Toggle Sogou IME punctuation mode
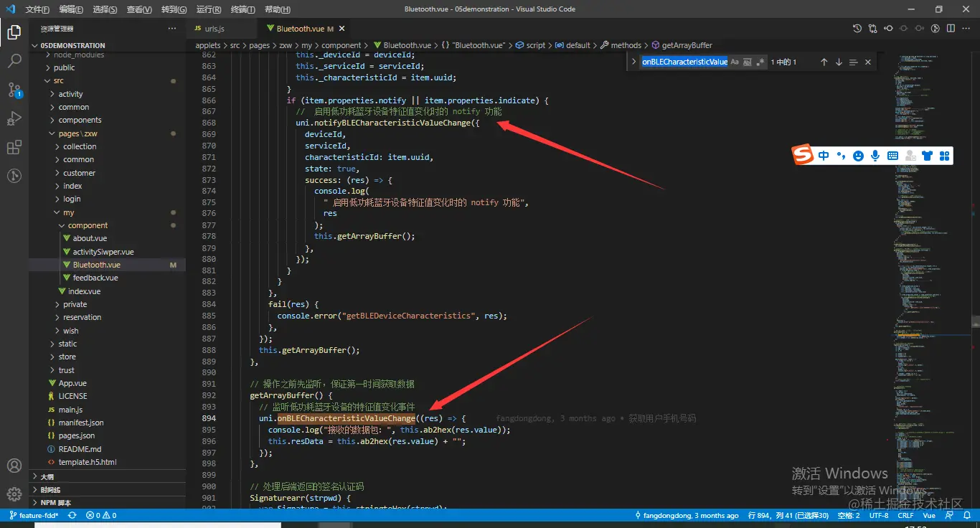The image size is (980, 528). pos(841,155)
